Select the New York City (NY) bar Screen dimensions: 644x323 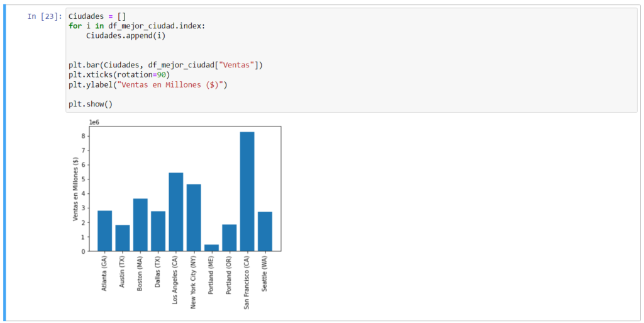click(194, 217)
